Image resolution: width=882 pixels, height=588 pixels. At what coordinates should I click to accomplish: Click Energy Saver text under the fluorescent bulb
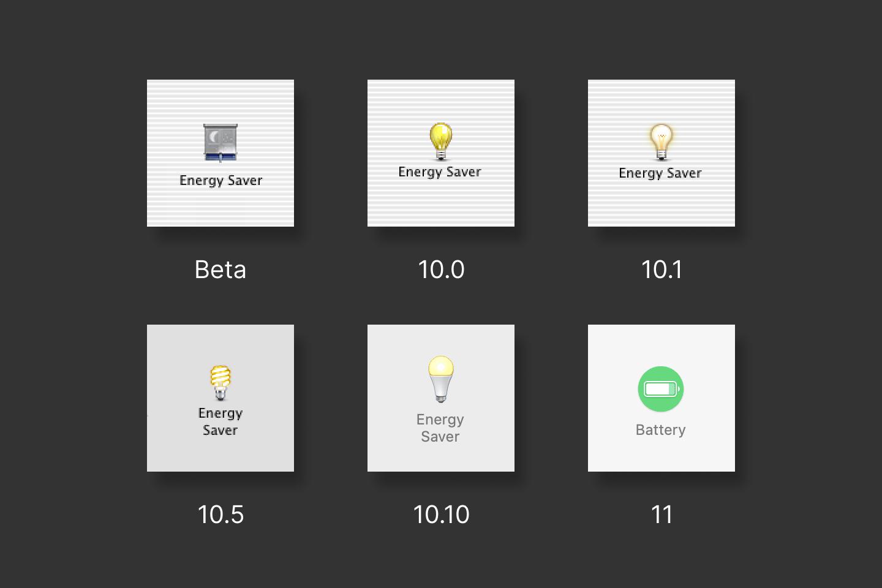[221, 421]
